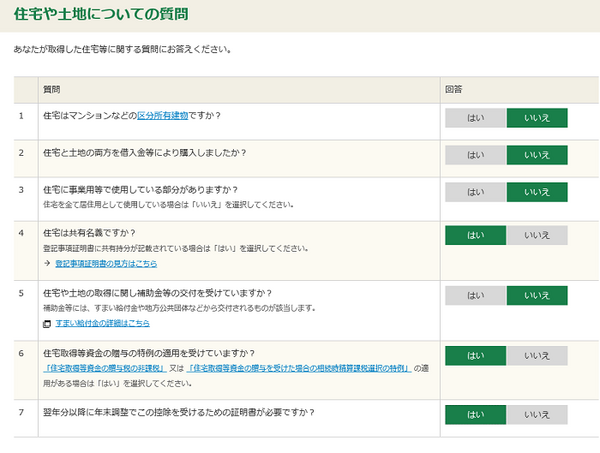Set question 3 事業用 to はい

point(476,192)
